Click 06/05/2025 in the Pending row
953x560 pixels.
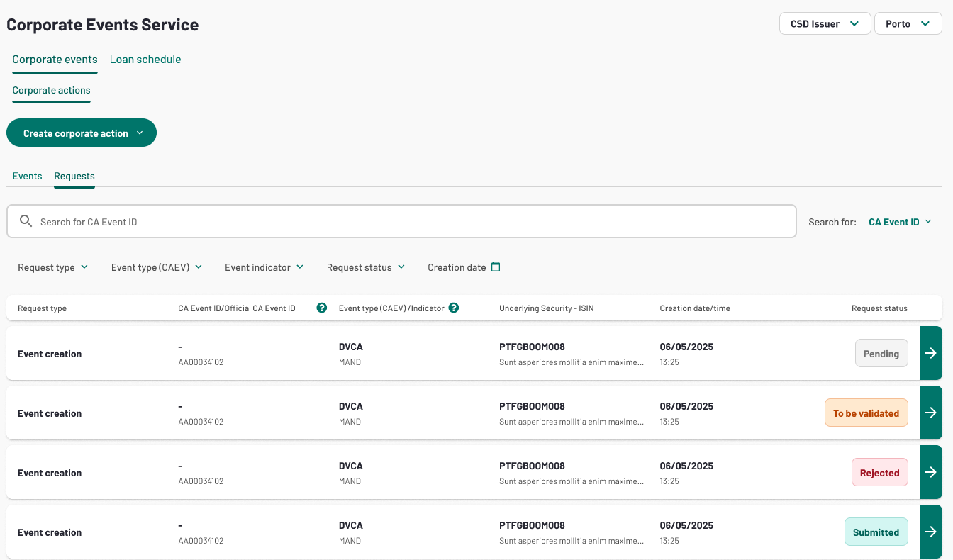click(x=686, y=347)
